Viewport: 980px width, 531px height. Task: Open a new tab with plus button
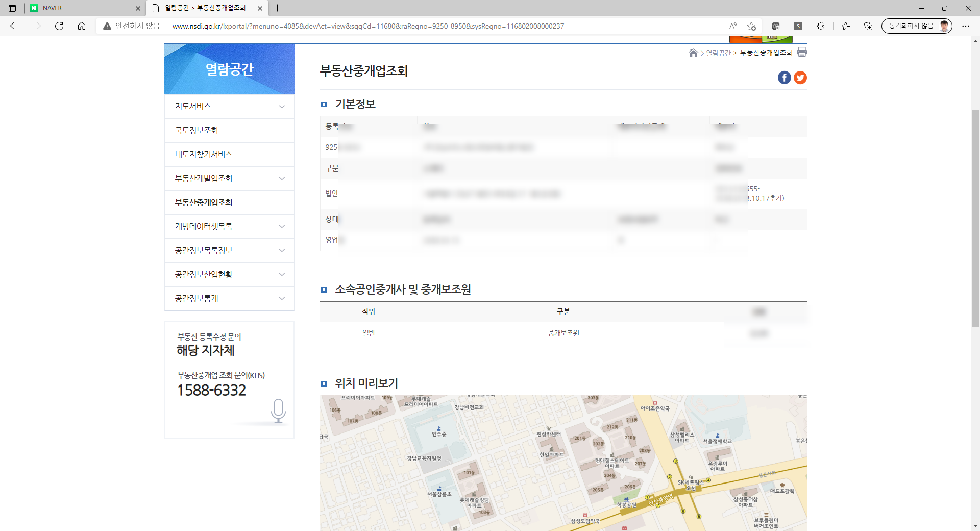[278, 8]
